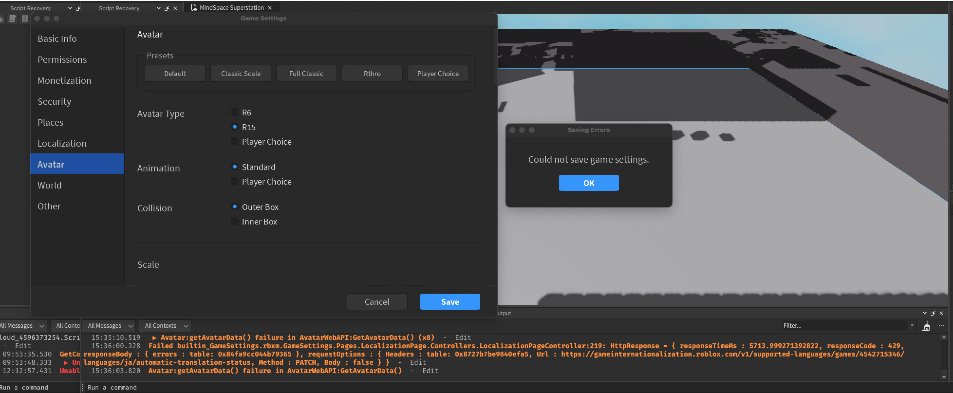953x393 pixels.
Task: Click Edit next to getAvatarData (x8) message
Action: pos(463,337)
